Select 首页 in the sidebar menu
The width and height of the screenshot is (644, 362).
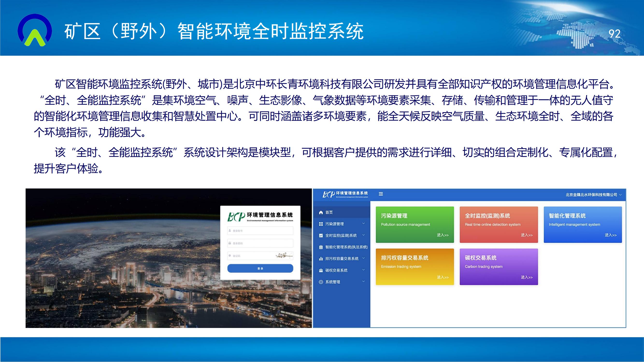coord(329,212)
